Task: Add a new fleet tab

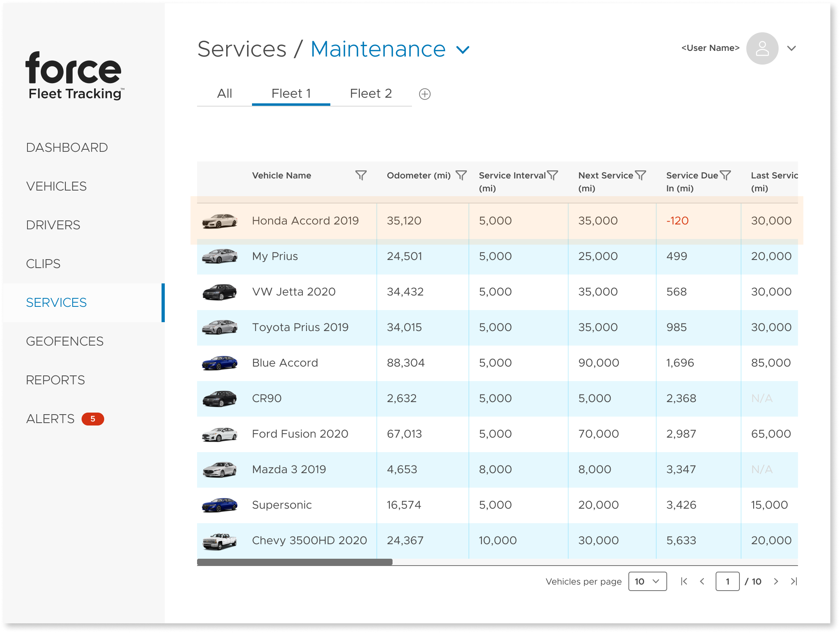Action: (x=424, y=94)
